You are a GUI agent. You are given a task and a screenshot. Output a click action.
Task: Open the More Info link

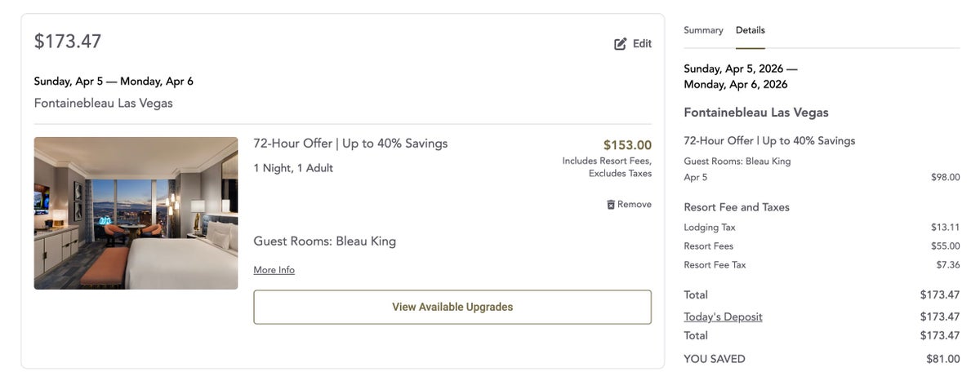tap(274, 270)
